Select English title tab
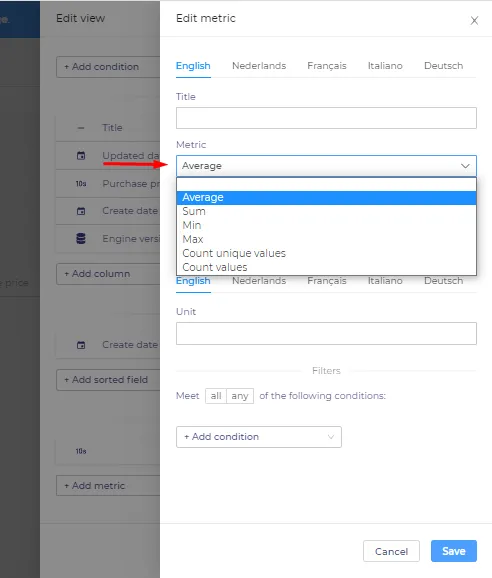Screen dimensions: 492x578 point(193,66)
